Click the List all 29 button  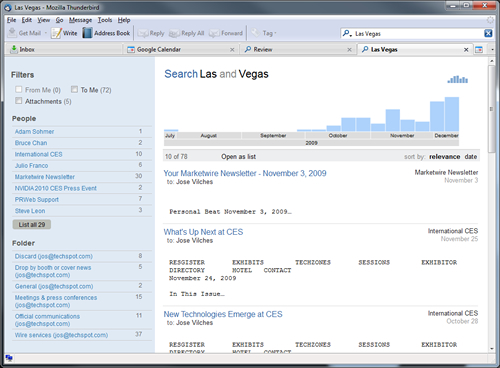(32, 224)
